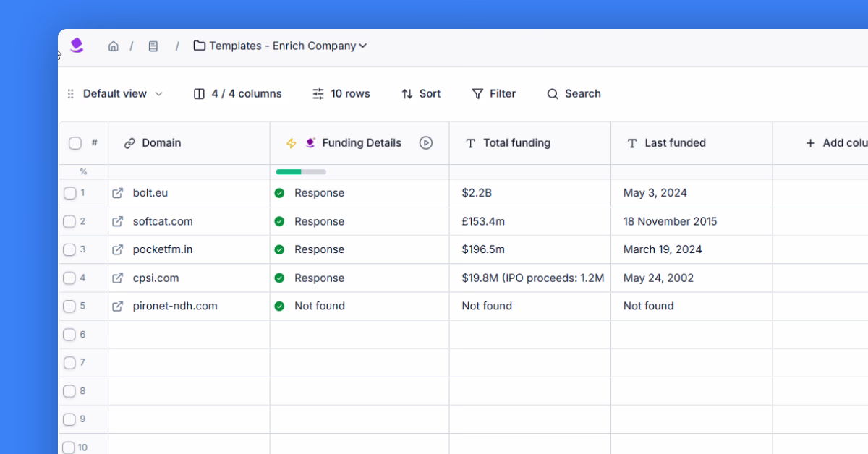Viewport: 868px width, 454px height.
Task: Click the May 24, 2002 cell
Action: [692, 278]
